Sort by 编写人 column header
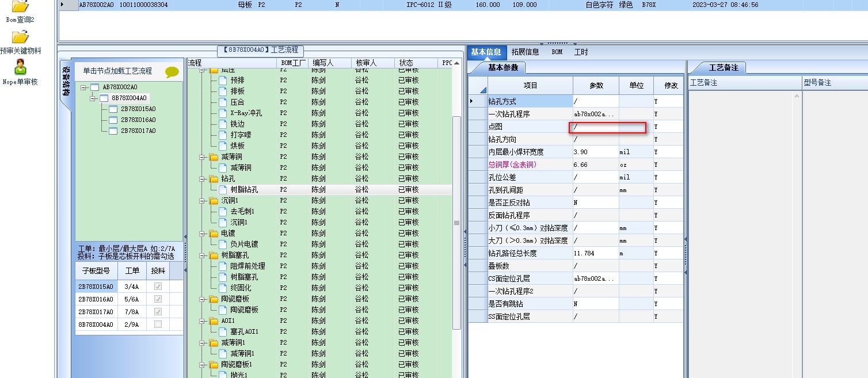Screen dimensions: 868x378 coord(329,63)
